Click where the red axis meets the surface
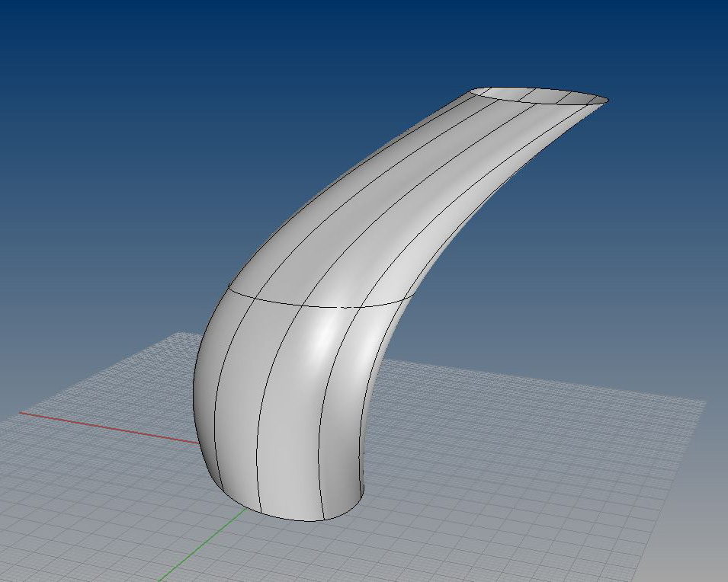728x582 pixels. click(x=197, y=442)
